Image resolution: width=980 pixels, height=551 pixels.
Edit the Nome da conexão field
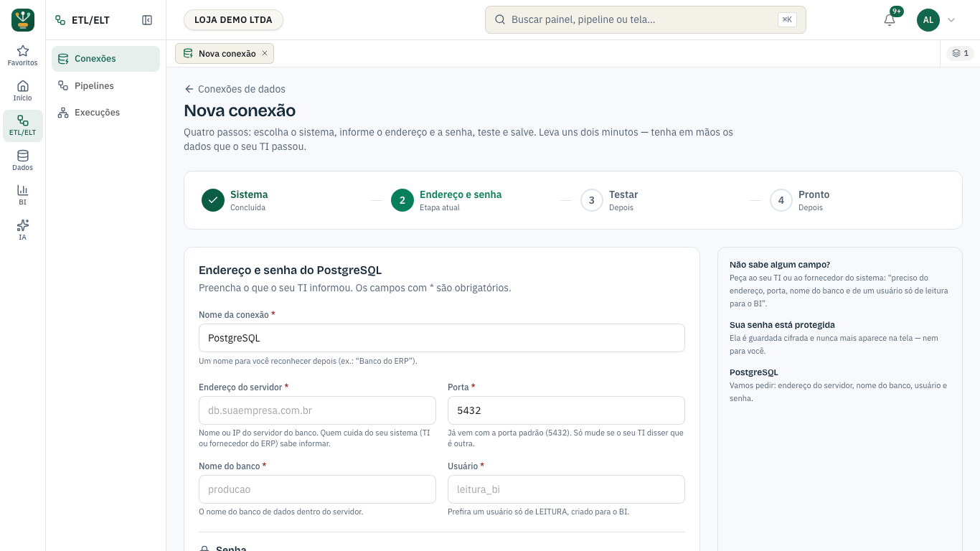(x=441, y=338)
